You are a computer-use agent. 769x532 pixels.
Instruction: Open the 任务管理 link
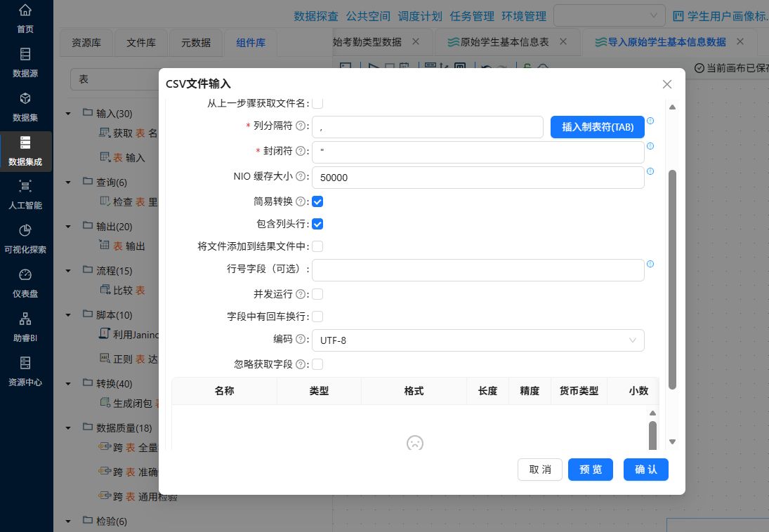(x=472, y=16)
